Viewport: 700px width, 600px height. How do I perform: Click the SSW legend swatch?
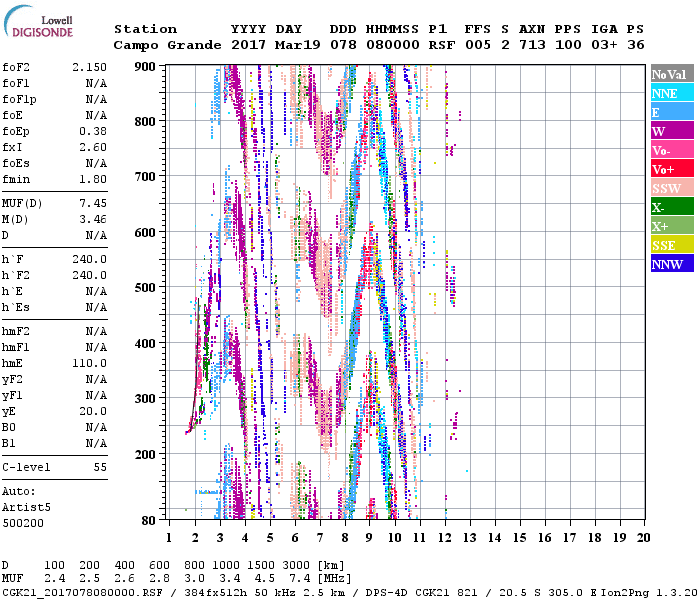point(671,188)
